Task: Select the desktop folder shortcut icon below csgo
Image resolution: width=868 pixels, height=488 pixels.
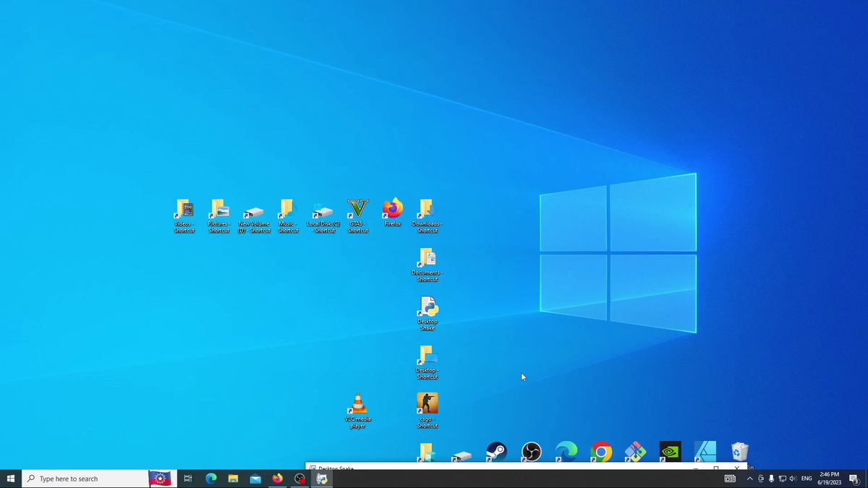Action: 427,453
